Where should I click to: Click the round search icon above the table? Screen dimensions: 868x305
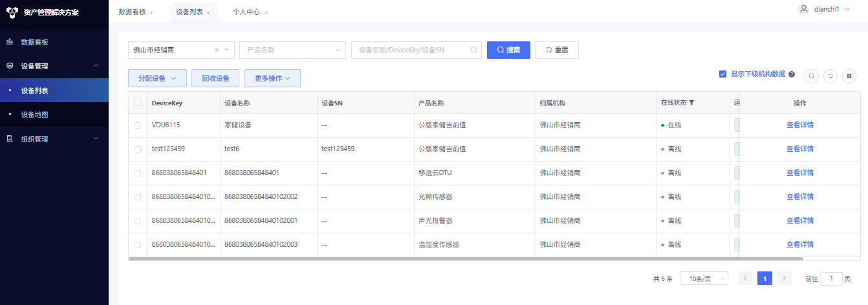[x=812, y=76]
